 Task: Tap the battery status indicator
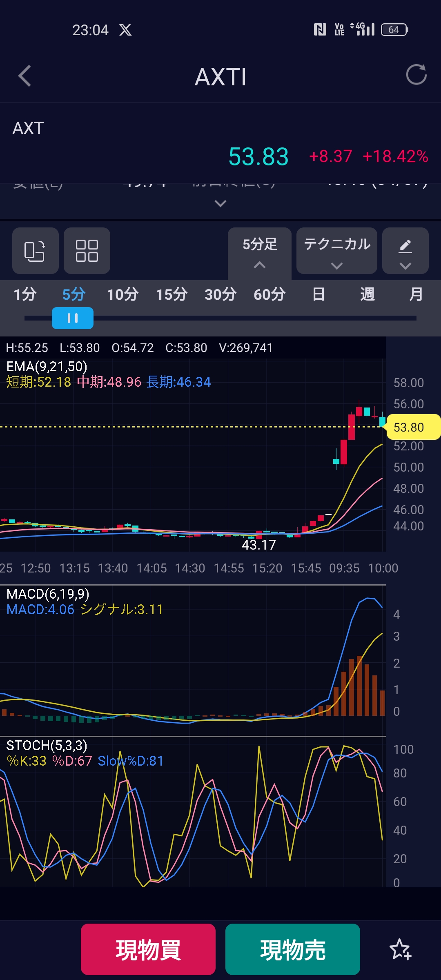click(394, 30)
